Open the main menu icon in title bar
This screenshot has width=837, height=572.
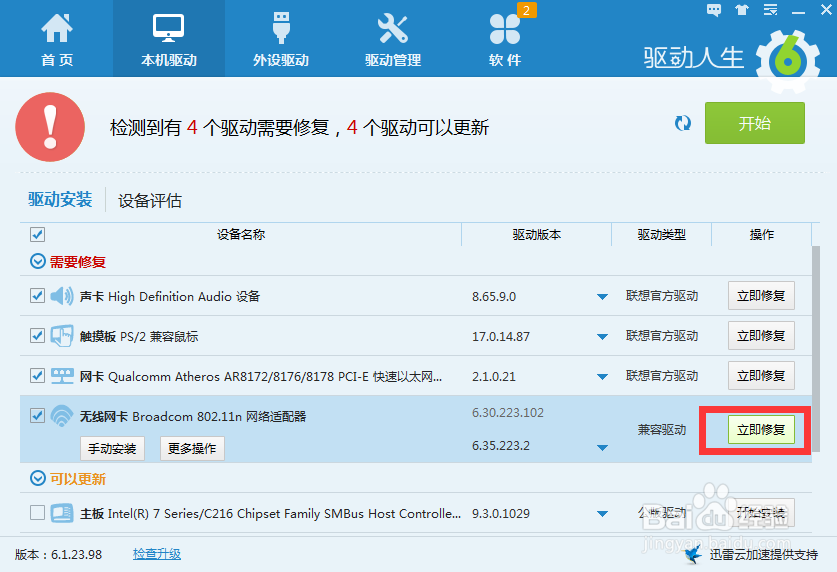770,10
